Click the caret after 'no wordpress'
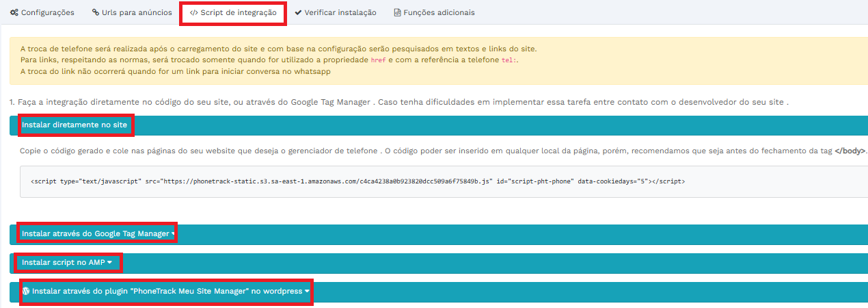868x308 pixels. pos(308,292)
